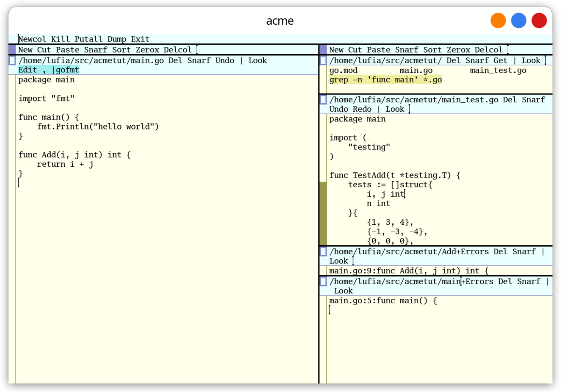Click the main.go window's layout box
561x392 pixels.
(x=12, y=60)
